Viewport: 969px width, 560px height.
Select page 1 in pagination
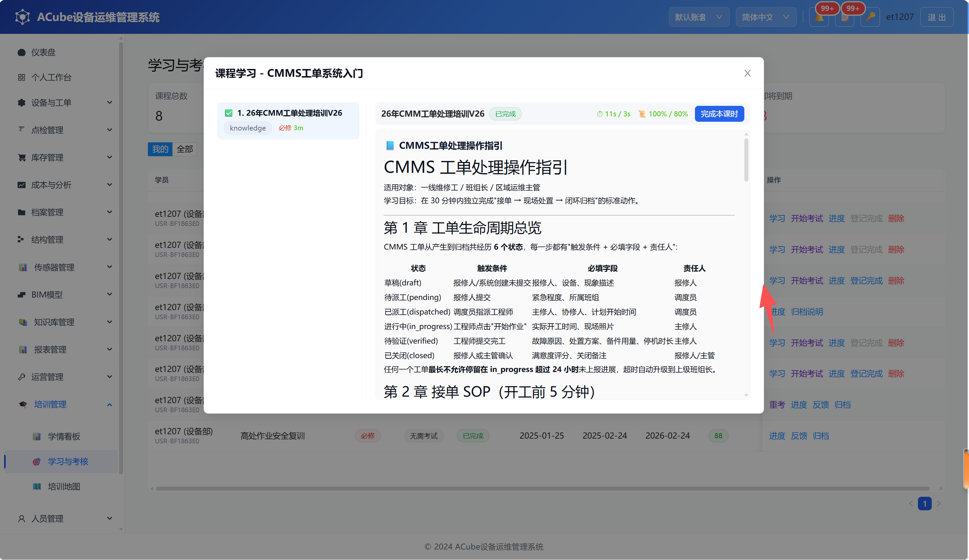point(924,504)
